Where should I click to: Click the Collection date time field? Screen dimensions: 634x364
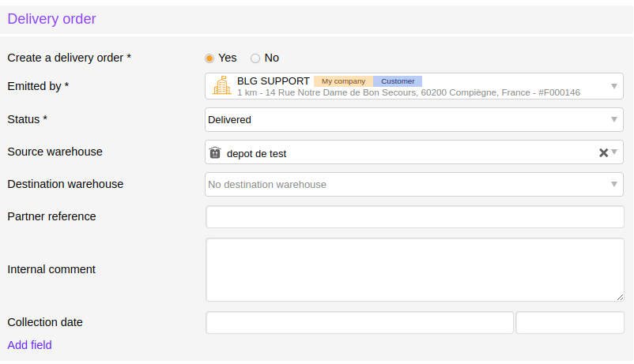click(570, 322)
